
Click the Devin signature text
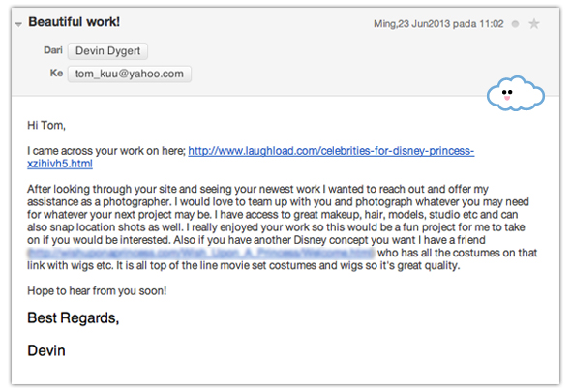pyautogui.click(x=46, y=350)
